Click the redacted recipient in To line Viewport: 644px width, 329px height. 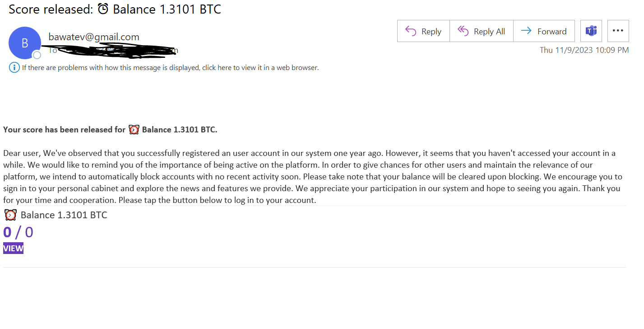tap(118, 50)
